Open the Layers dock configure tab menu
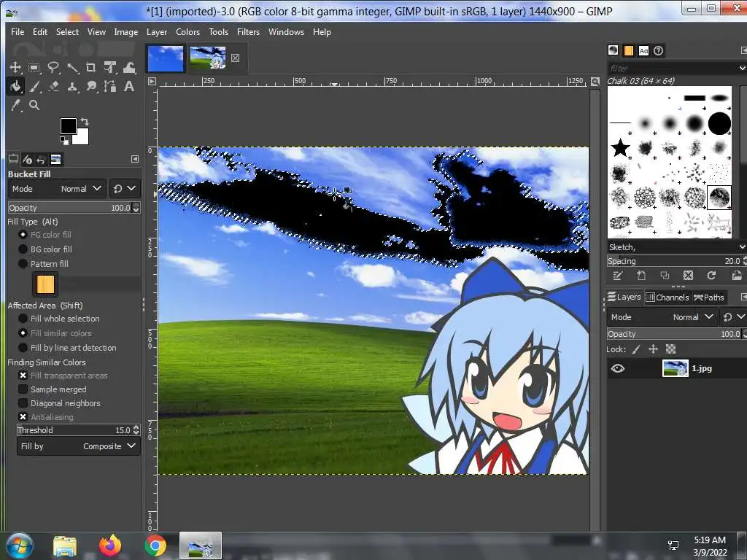 pos(743,297)
